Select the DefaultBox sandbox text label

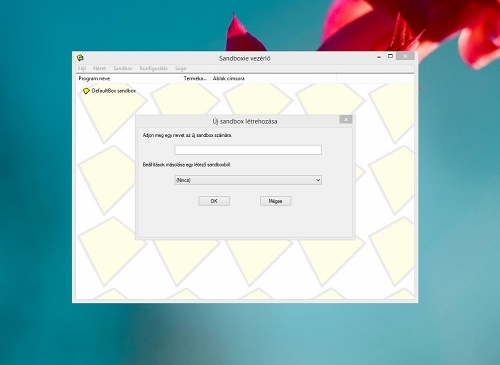[114, 91]
